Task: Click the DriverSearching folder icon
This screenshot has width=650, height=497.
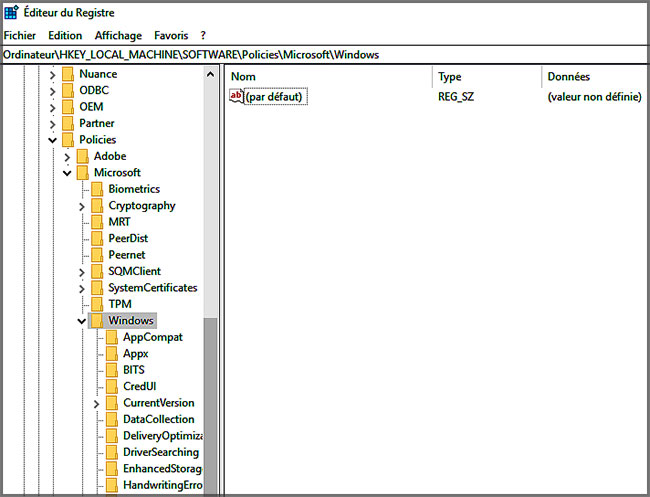Action: point(112,452)
